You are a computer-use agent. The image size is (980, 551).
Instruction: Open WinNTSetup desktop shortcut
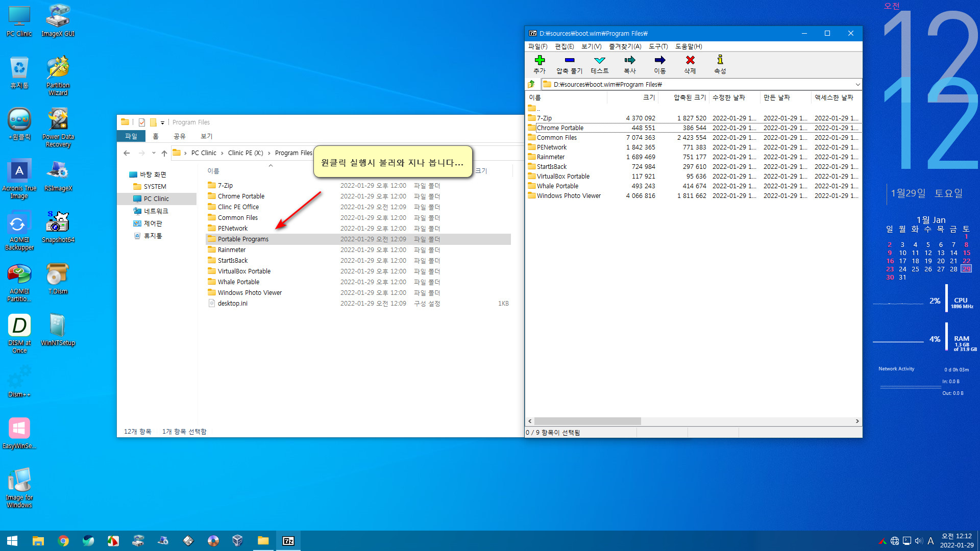(x=58, y=330)
